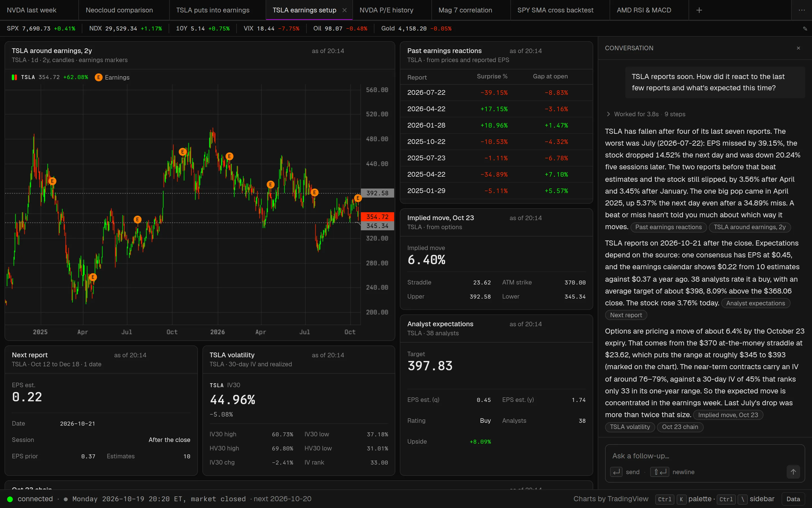Click the 0.22 EPS estimate value

point(27,397)
